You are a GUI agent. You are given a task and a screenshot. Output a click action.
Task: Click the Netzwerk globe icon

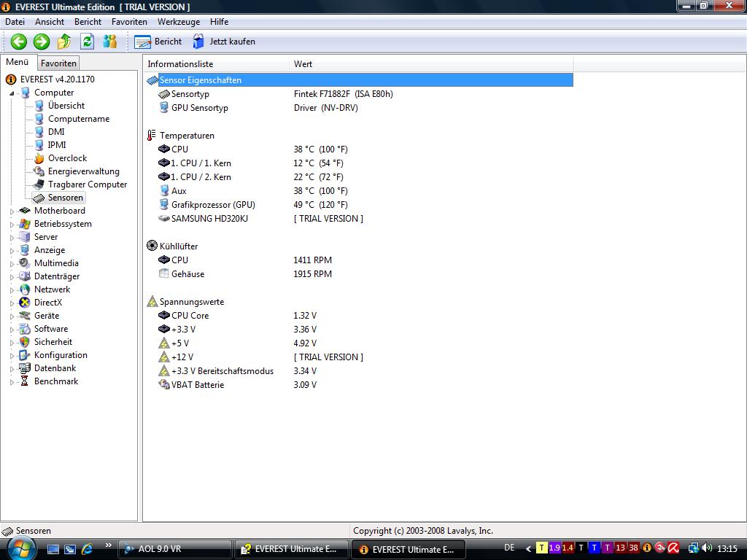point(25,289)
